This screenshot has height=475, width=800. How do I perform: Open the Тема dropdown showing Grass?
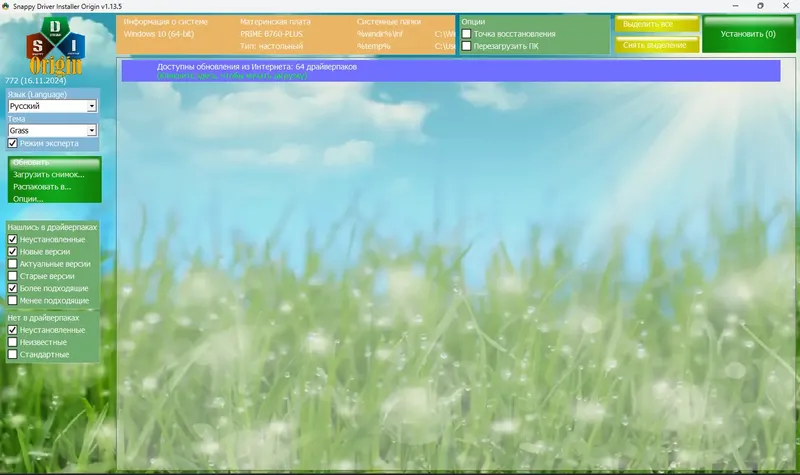point(52,131)
